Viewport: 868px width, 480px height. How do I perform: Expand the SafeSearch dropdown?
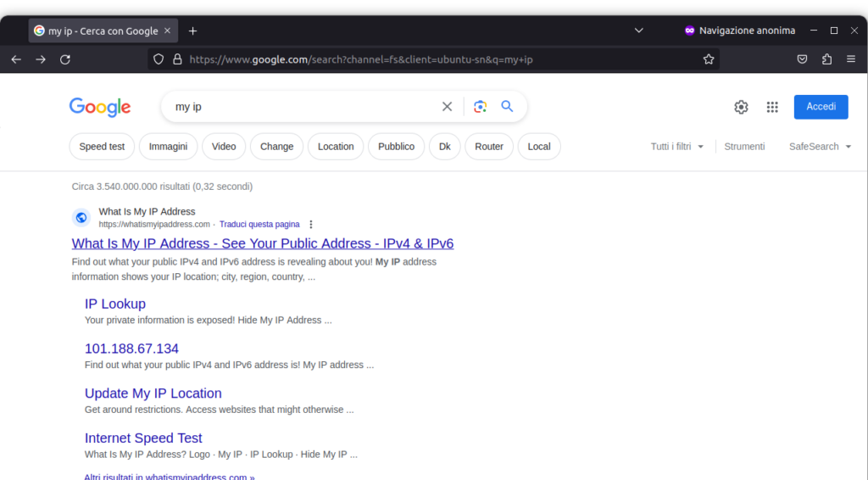820,147
